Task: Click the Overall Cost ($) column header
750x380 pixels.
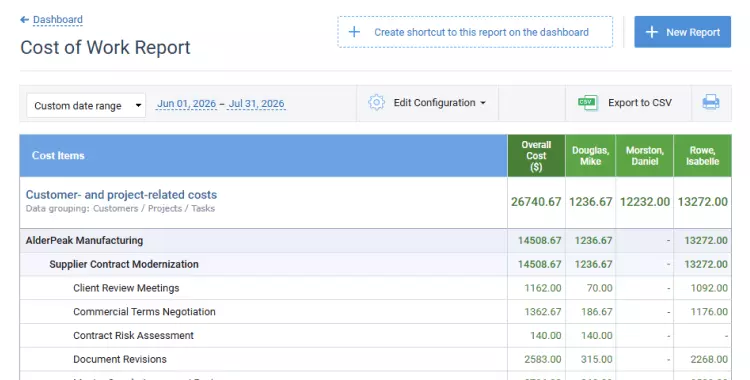Action: pos(536,156)
